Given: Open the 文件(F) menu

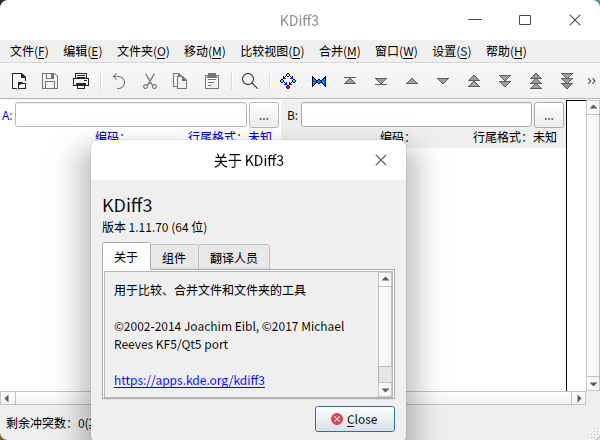Looking at the screenshot, I should click(28, 51).
